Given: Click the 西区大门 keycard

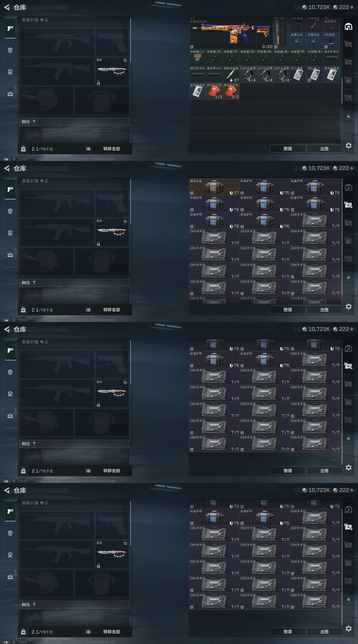Looking at the screenshot, I should (315, 74).
